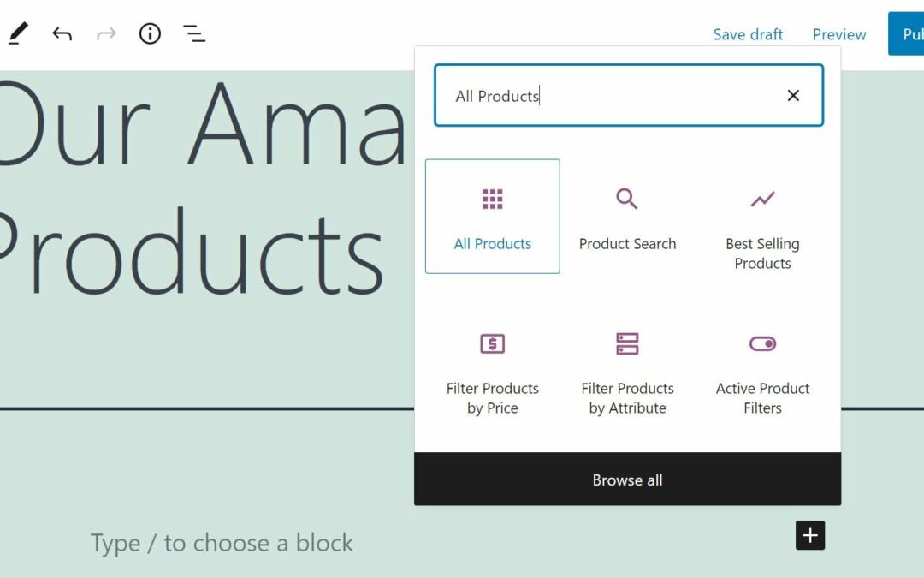Screen dimensions: 924x578
Task: Click the Browse all button
Action: pyautogui.click(x=627, y=480)
